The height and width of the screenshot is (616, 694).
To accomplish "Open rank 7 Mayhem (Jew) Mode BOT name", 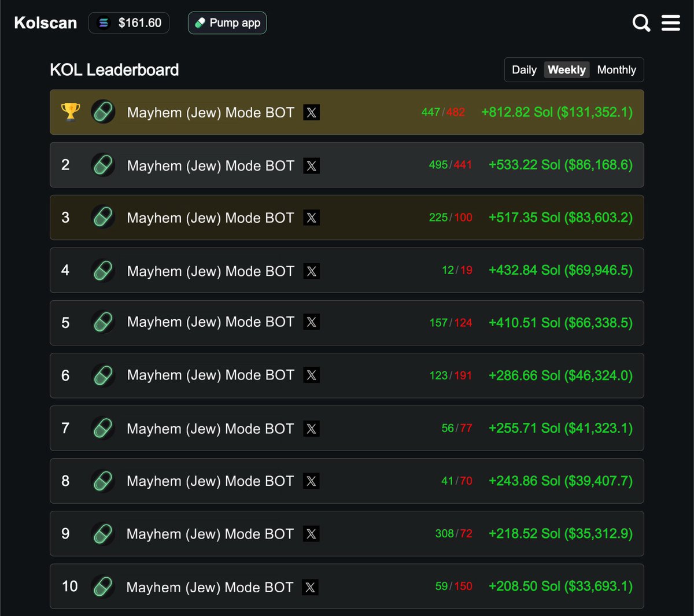I will [211, 429].
